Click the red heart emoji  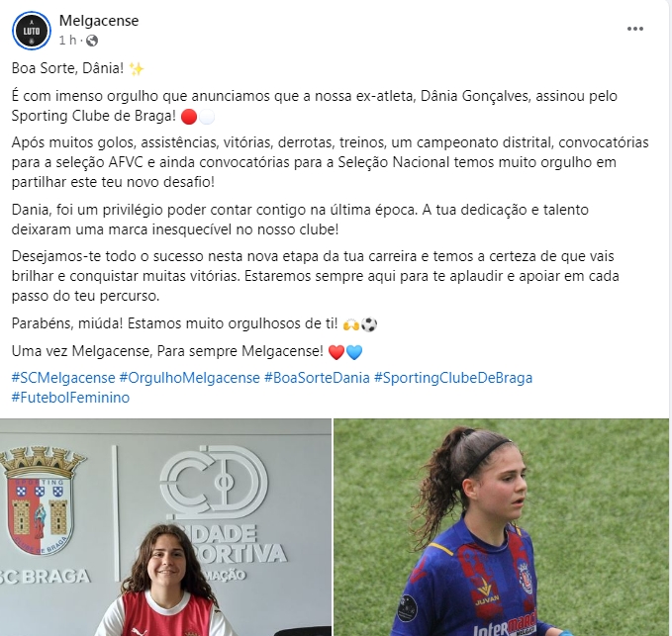(x=336, y=352)
